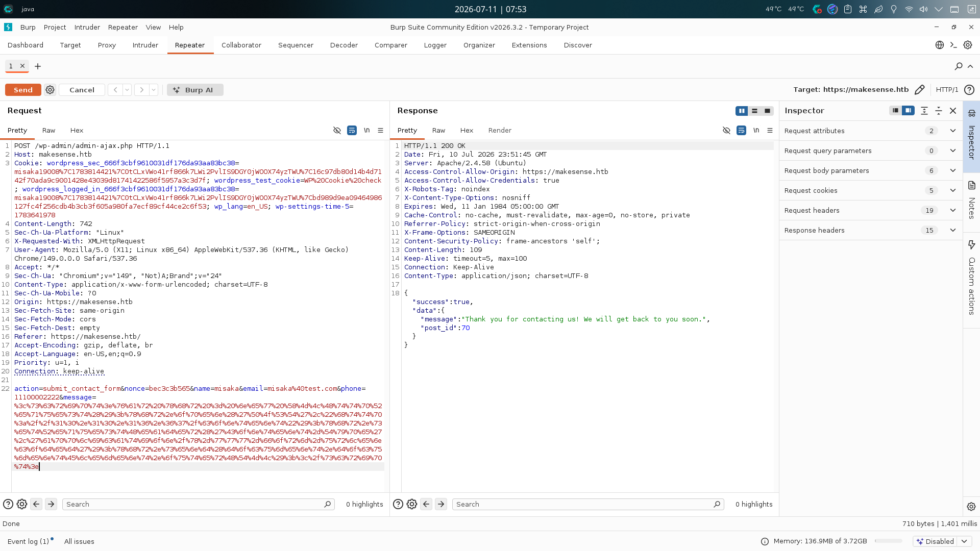Edit target with the pencil icon
The width and height of the screenshot is (980, 551).
(920, 90)
